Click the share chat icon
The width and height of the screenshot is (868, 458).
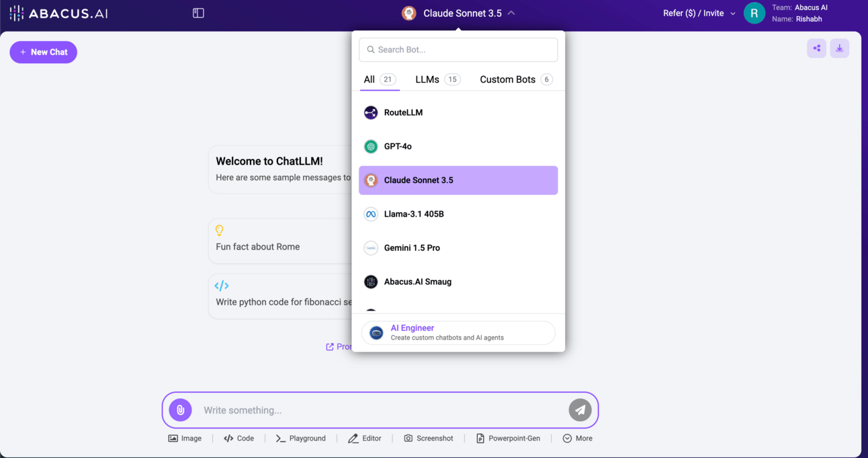pos(817,48)
